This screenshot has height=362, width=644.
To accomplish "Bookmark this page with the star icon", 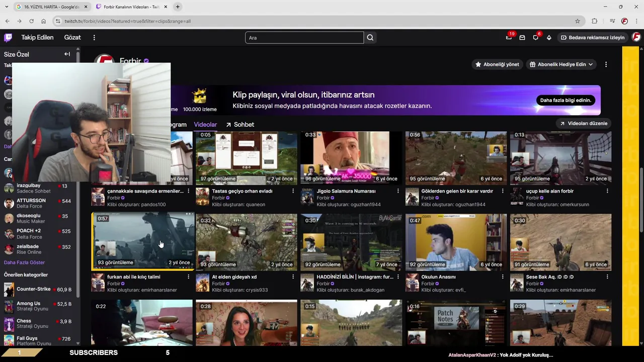I will (x=578, y=21).
